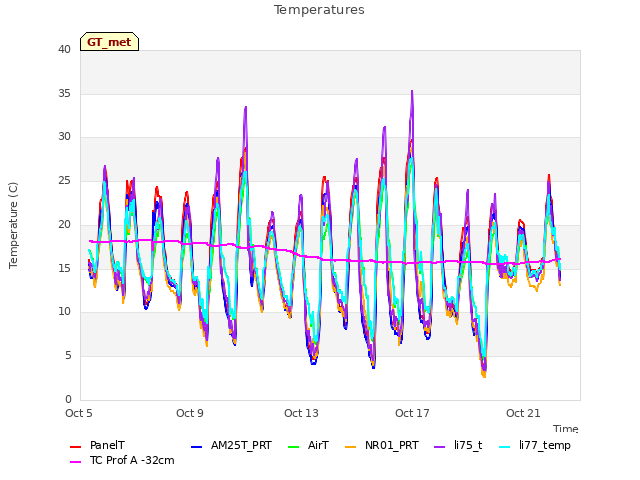Click the blue AM25T_PRT legend swatch
This screenshot has width=640, height=480.
(x=196, y=447)
